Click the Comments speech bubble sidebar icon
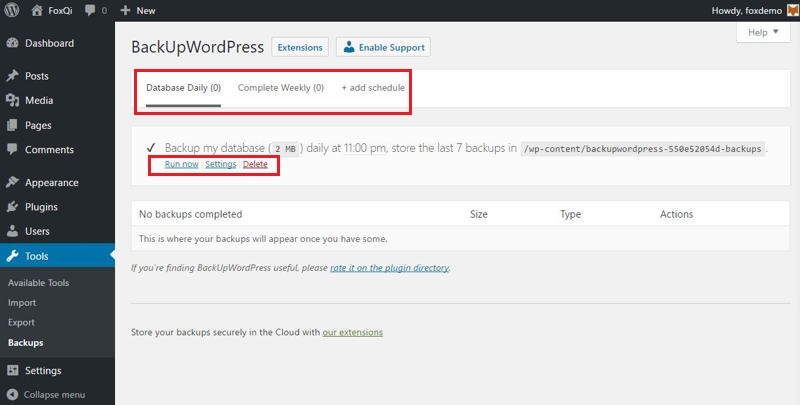Image resolution: width=800 pixels, height=405 pixels. 12,149
